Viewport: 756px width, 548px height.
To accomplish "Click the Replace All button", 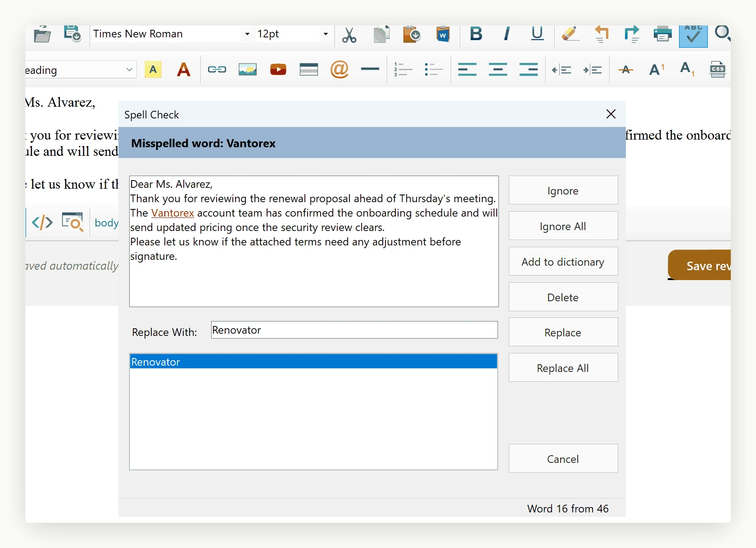I will click(x=563, y=368).
